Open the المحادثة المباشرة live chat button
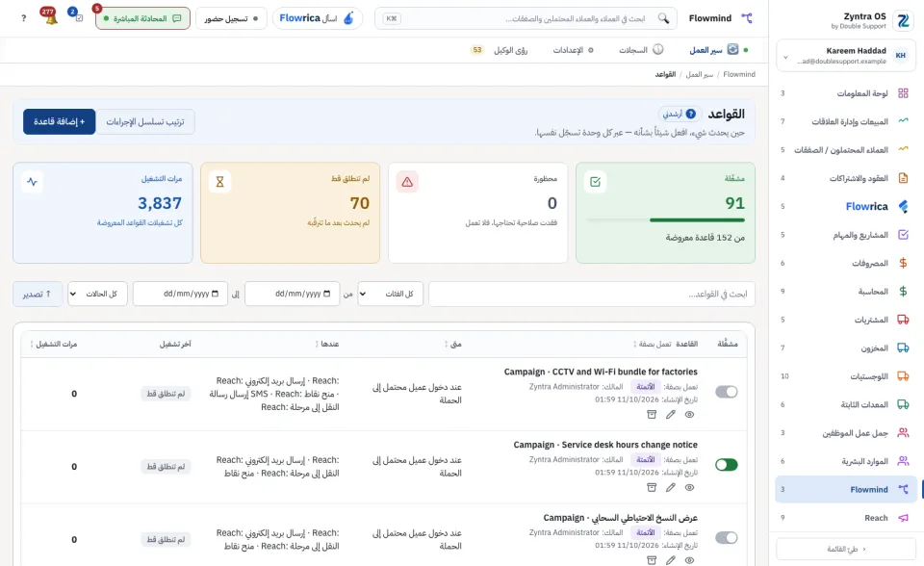The image size is (924, 566). coord(142,18)
